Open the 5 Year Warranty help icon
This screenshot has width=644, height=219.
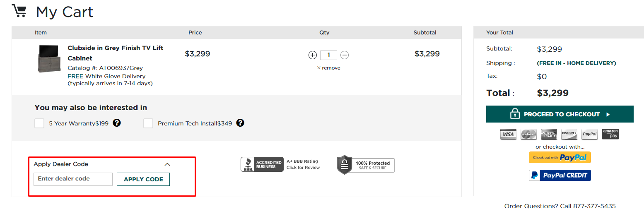pyautogui.click(x=117, y=123)
